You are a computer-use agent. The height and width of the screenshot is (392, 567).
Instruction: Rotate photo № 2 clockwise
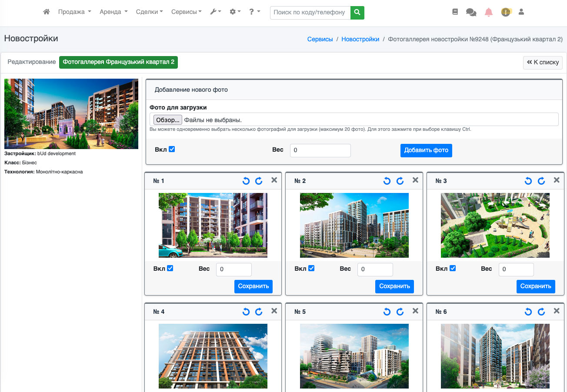point(400,181)
